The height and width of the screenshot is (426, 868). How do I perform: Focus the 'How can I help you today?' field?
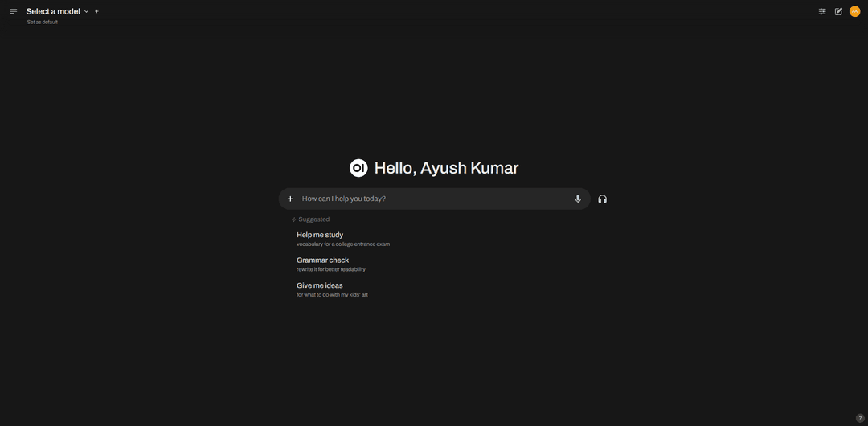(x=434, y=199)
